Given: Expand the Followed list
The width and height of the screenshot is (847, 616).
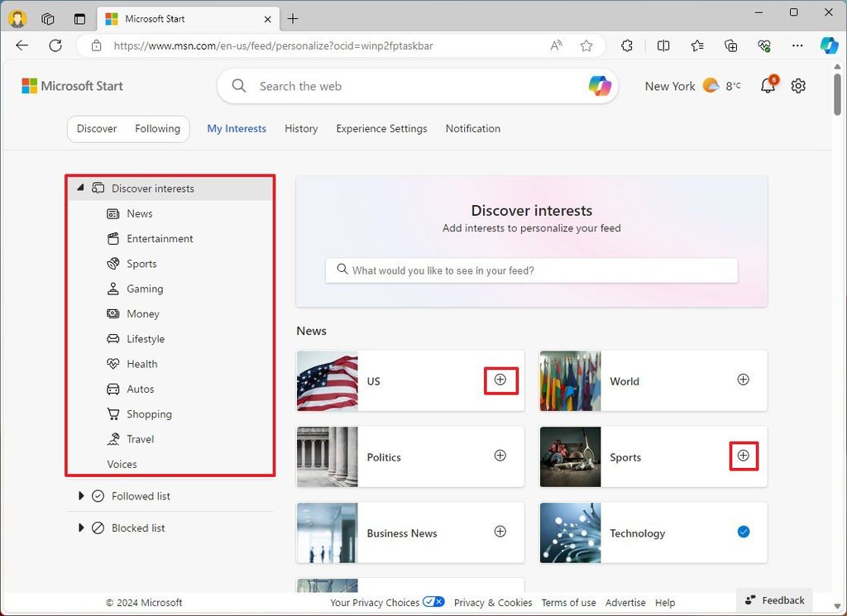Looking at the screenshot, I should click(x=81, y=496).
